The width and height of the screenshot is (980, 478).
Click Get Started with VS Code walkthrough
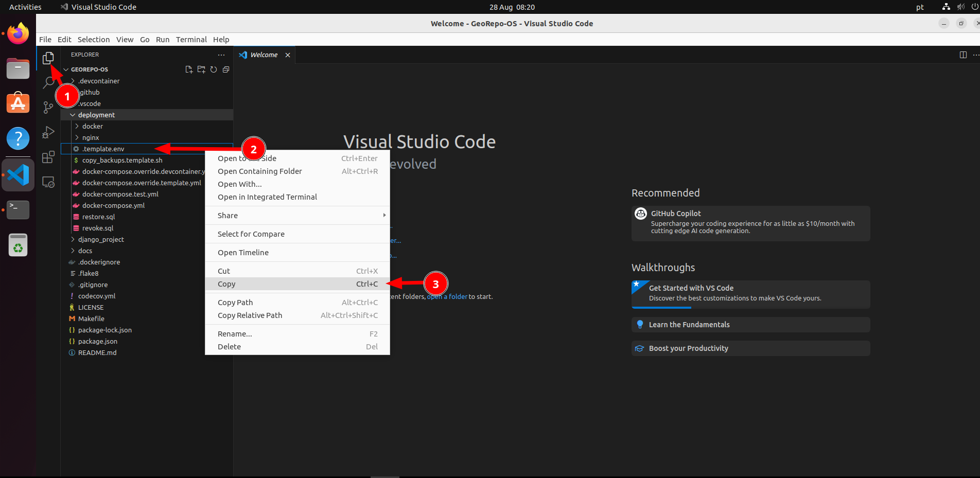[750, 294]
